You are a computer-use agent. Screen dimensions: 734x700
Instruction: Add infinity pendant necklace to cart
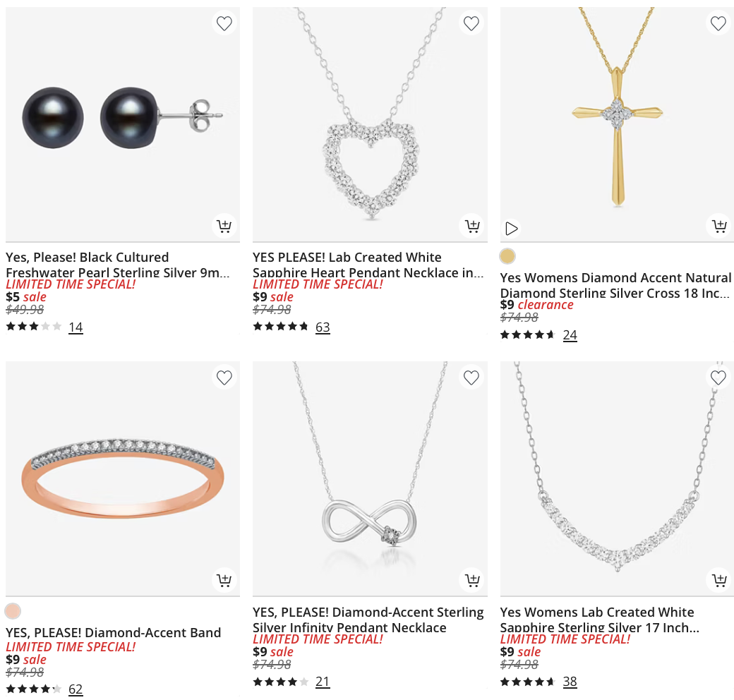pyautogui.click(x=471, y=580)
